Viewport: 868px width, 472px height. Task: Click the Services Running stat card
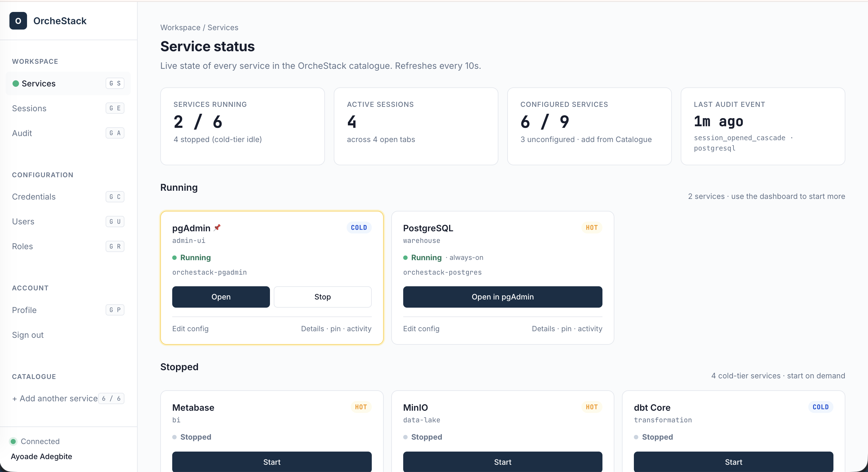coord(242,126)
